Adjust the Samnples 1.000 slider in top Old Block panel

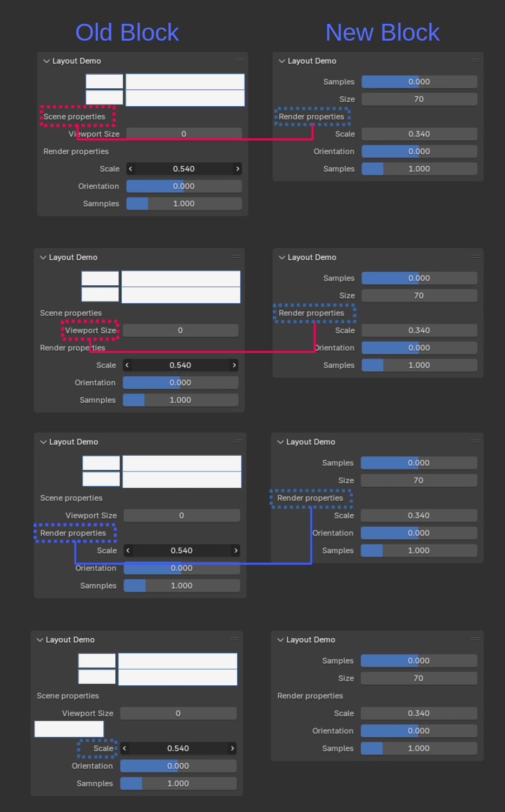[184, 204]
